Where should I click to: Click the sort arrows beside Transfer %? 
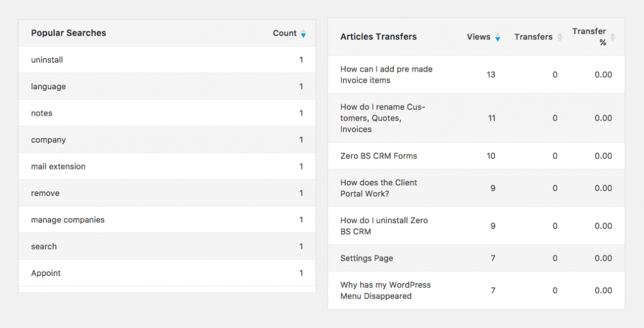click(x=613, y=37)
